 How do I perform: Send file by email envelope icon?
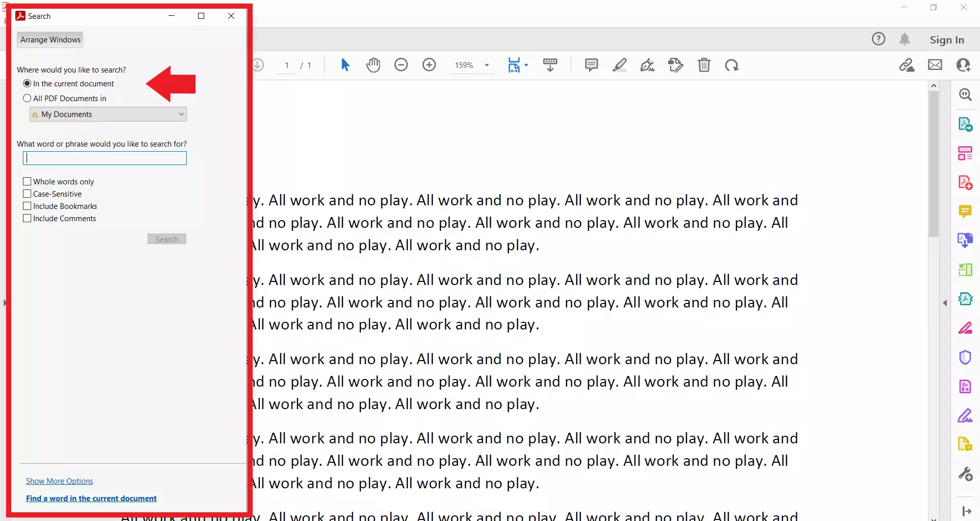coord(935,65)
